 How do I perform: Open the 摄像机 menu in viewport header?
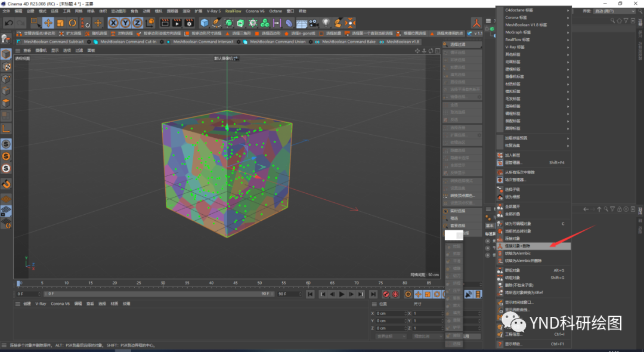41,51
